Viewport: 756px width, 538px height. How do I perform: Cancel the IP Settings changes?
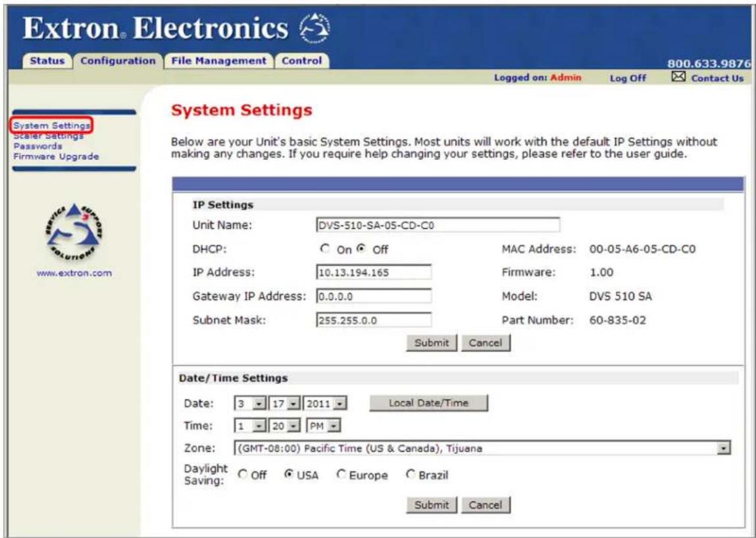click(486, 343)
